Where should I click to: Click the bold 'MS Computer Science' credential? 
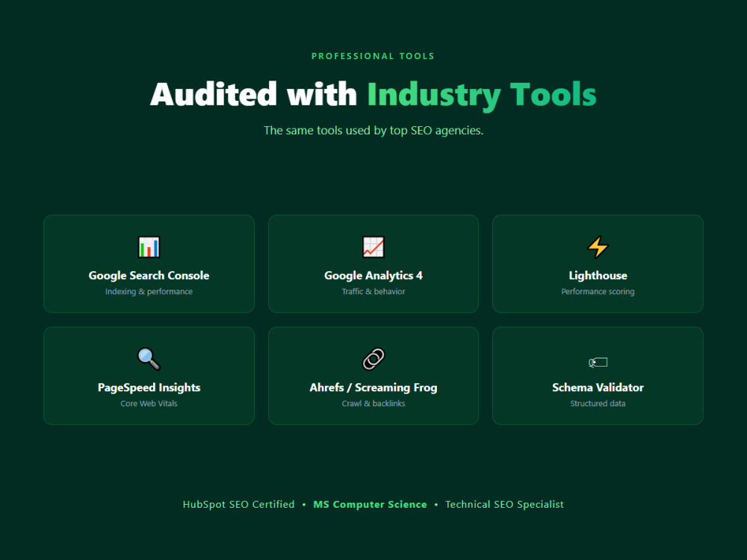(370, 504)
